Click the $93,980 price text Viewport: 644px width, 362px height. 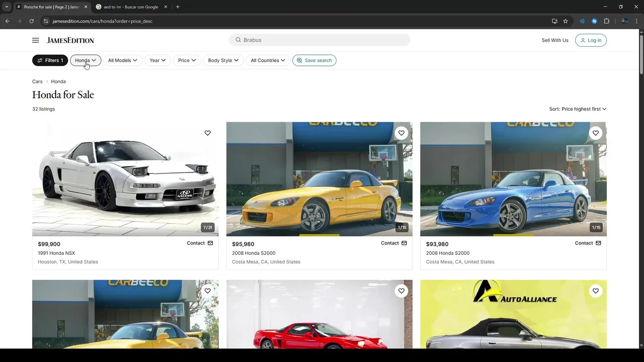pyautogui.click(x=437, y=244)
